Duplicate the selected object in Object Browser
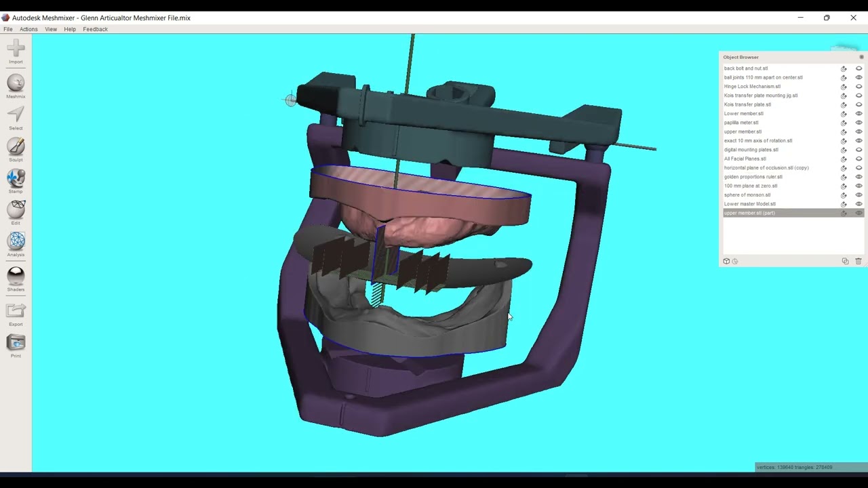Viewport: 868px width, 488px height. [845, 261]
